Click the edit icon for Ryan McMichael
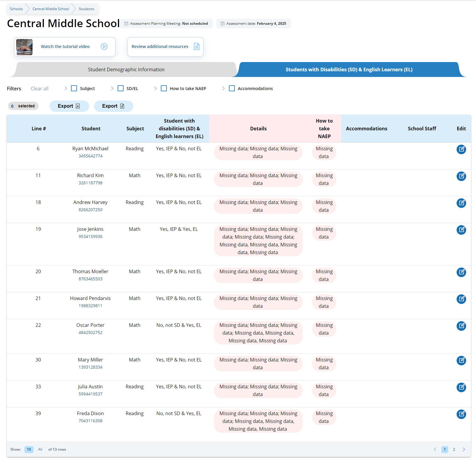Image resolution: width=476 pixels, height=459 pixels. [x=461, y=149]
